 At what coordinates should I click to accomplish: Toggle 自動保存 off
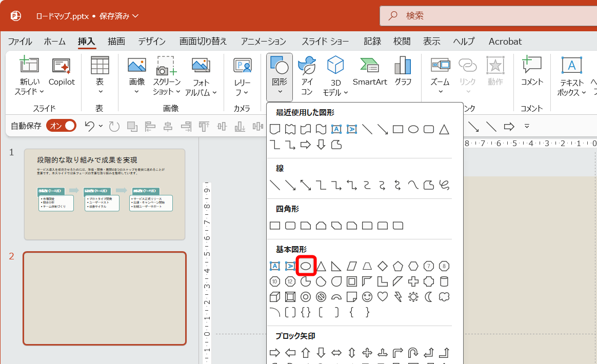61,125
